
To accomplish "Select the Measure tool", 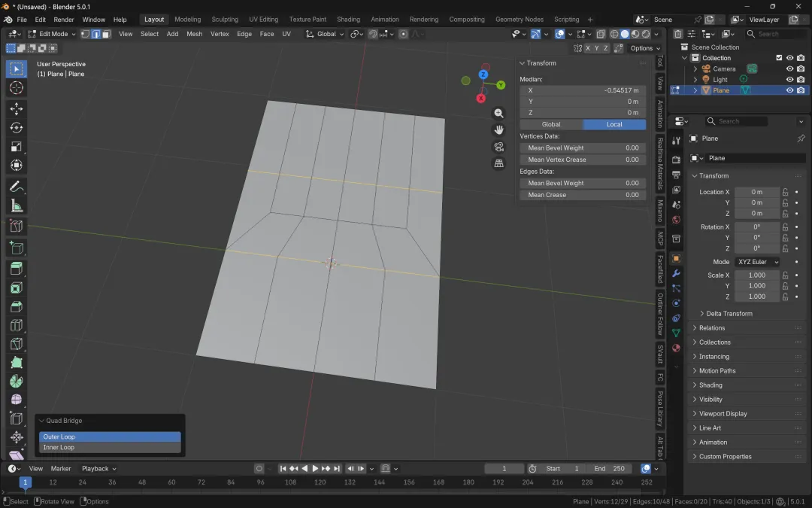I will point(16,206).
